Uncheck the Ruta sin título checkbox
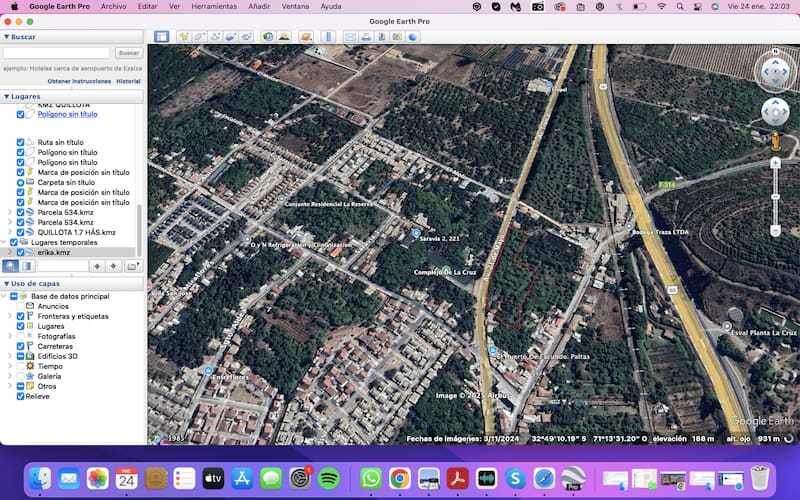Image resolution: width=800 pixels, height=500 pixels. pos(20,142)
